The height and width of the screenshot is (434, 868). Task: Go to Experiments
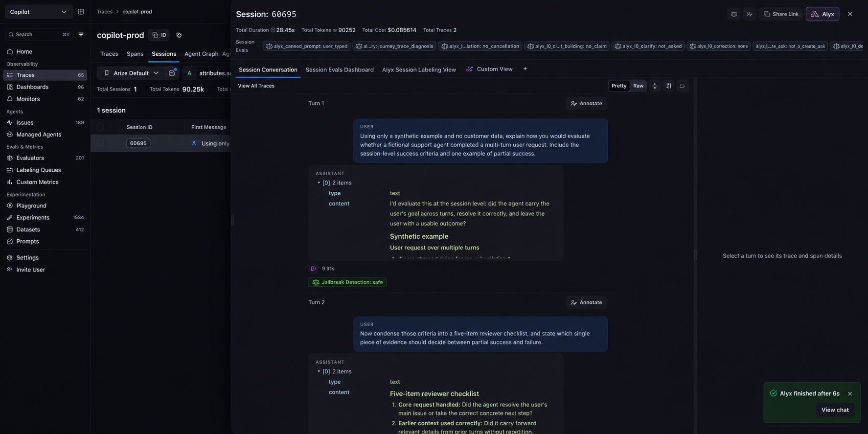coord(33,218)
